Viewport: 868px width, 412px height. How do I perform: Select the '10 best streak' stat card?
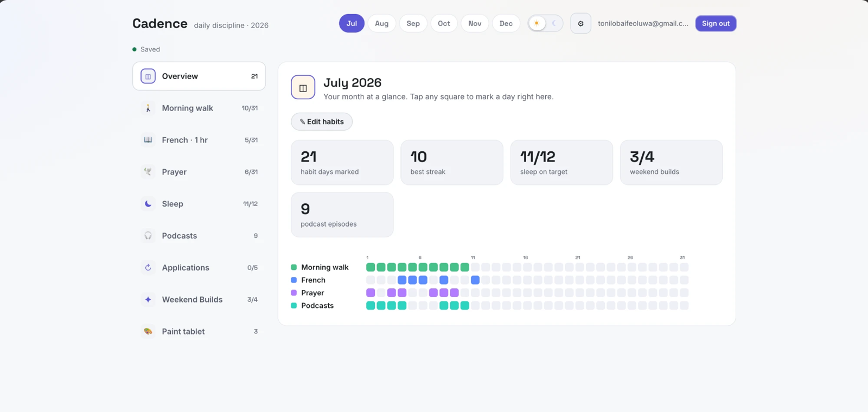tap(452, 163)
